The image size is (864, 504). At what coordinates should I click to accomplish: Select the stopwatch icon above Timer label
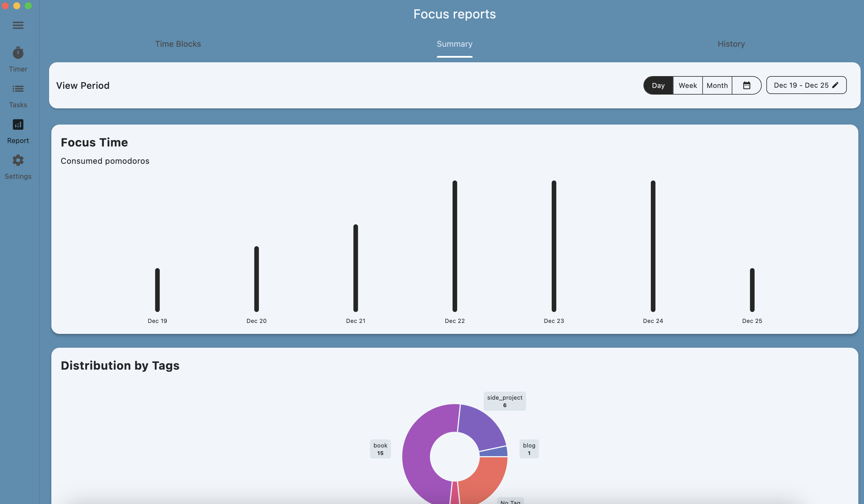(18, 53)
